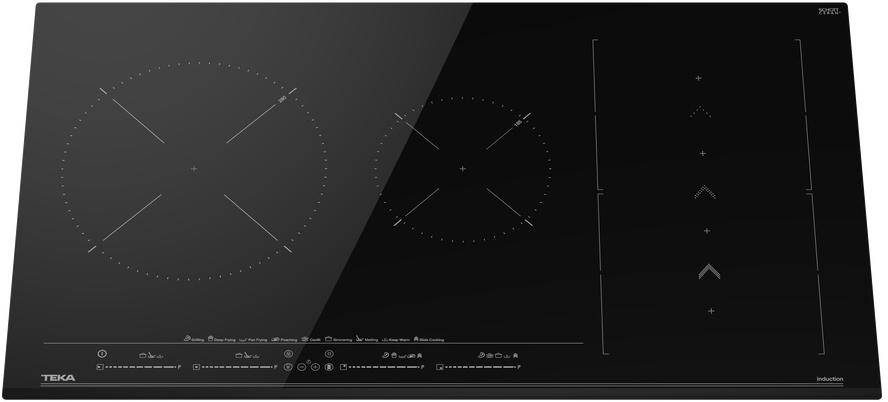Tap the timer plus button
This screenshot has height=402, width=888.
[315, 367]
